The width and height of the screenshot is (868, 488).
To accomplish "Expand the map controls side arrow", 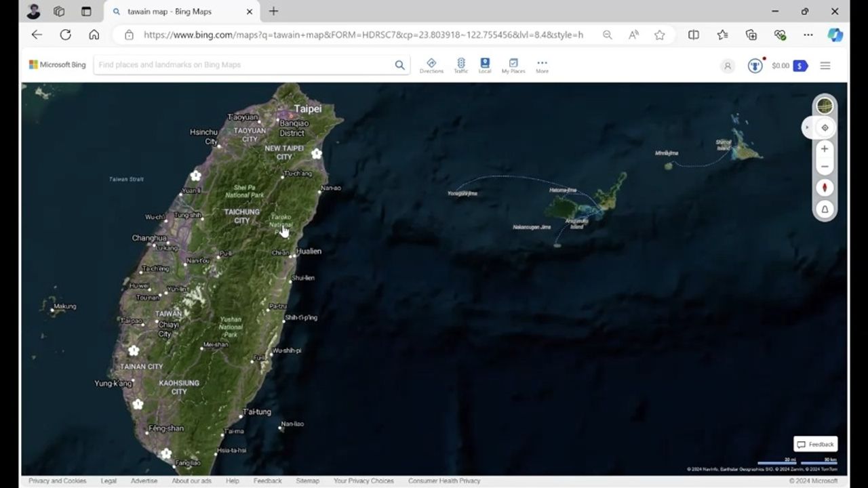I will [807, 127].
